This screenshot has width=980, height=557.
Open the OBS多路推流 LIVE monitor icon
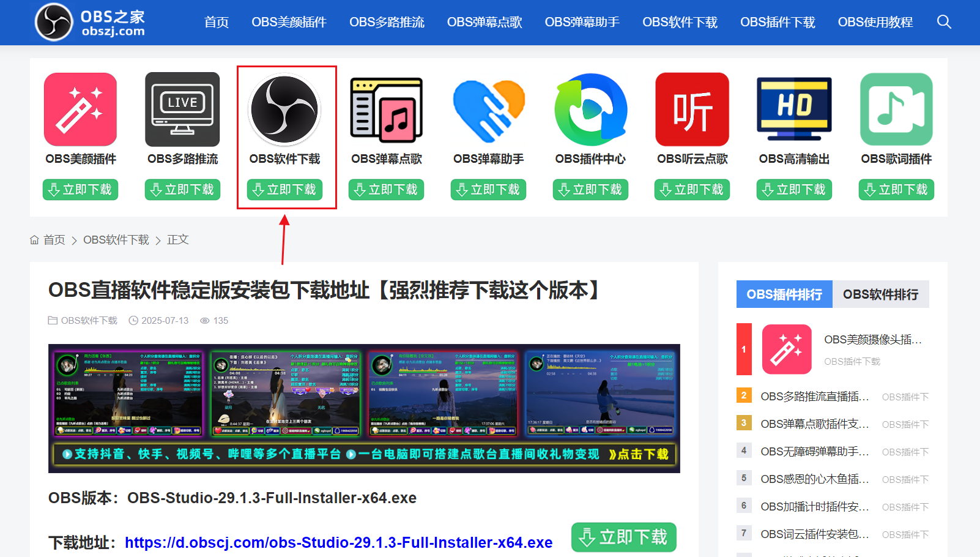pyautogui.click(x=182, y=110)
